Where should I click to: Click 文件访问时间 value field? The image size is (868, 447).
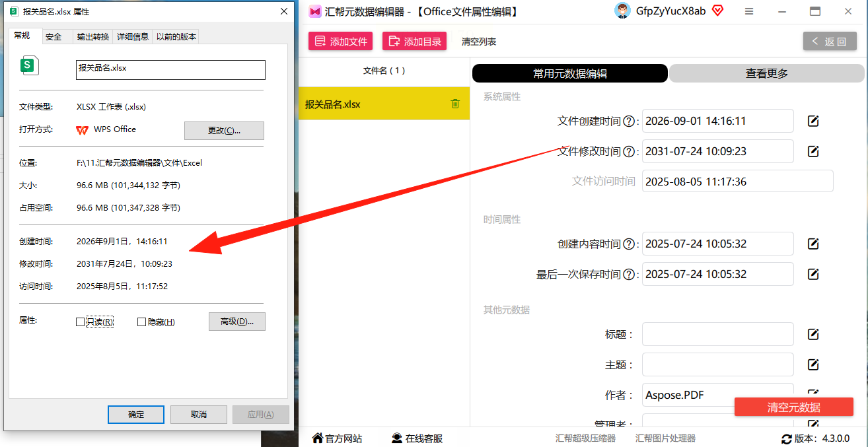tap(738, 182)
